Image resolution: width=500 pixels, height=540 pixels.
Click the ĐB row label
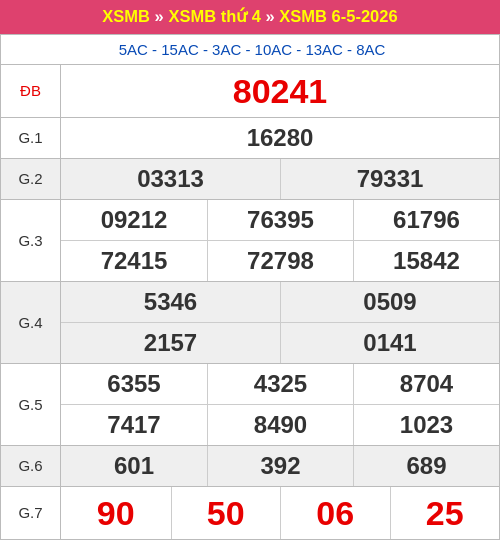30,92
